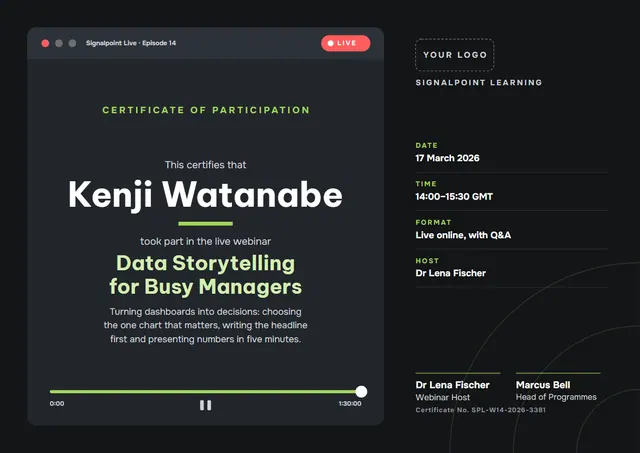Click the 'Marcus Bell' signature name

point(543,385)
